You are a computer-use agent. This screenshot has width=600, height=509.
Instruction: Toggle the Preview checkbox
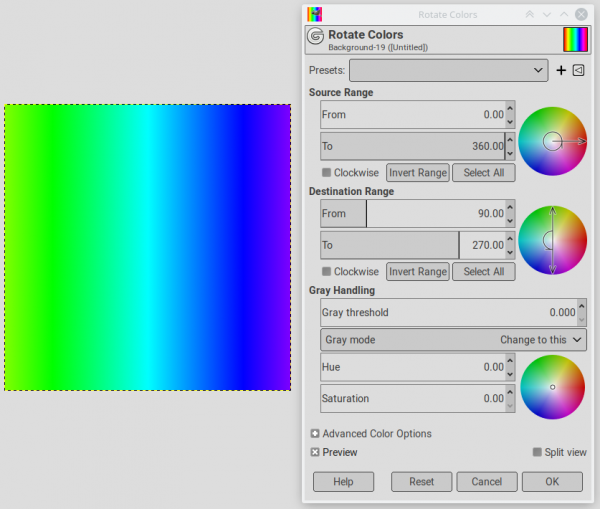pos(315,452)
